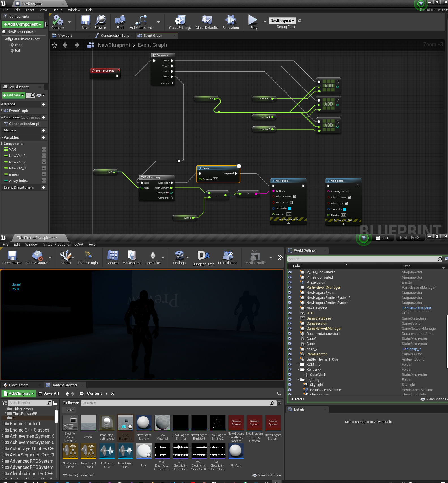
Task: Toggle Hide Unrelated nodes
Action: pos(141,22)
